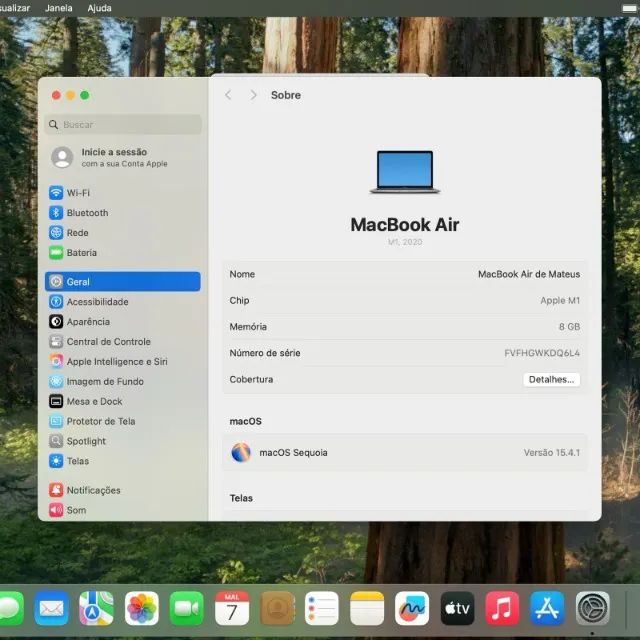Click the macOS Sequoia logo icon

point(241,452)
